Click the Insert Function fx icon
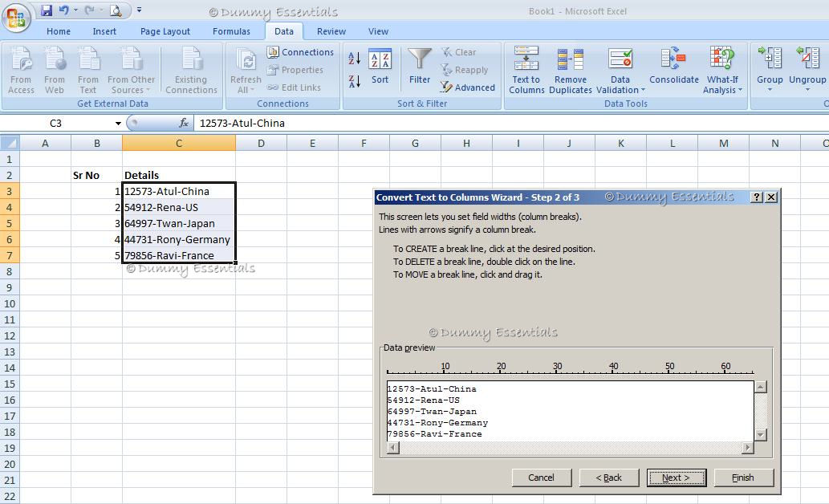The image size is (829, 504). coord(184,124)
